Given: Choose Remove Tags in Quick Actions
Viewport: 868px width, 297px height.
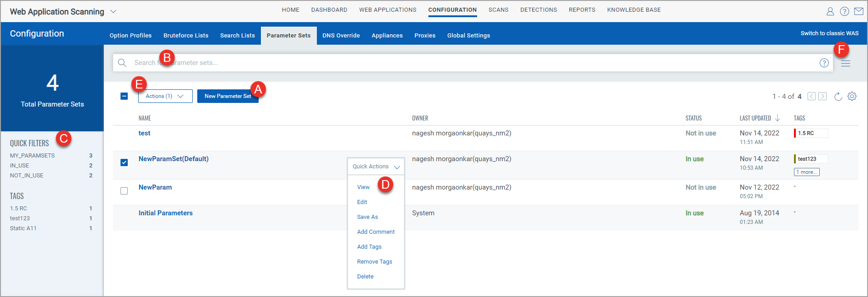Looking at the screenshot, I should (x=375, y=262).
